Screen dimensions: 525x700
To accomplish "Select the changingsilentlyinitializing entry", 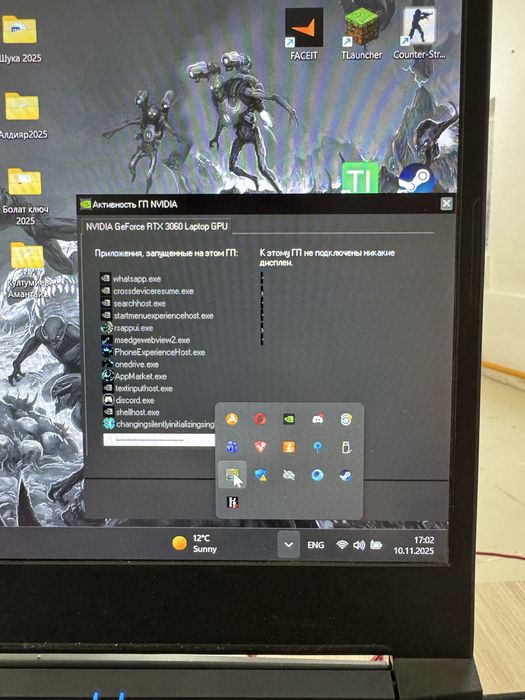I will pos(158,424).
